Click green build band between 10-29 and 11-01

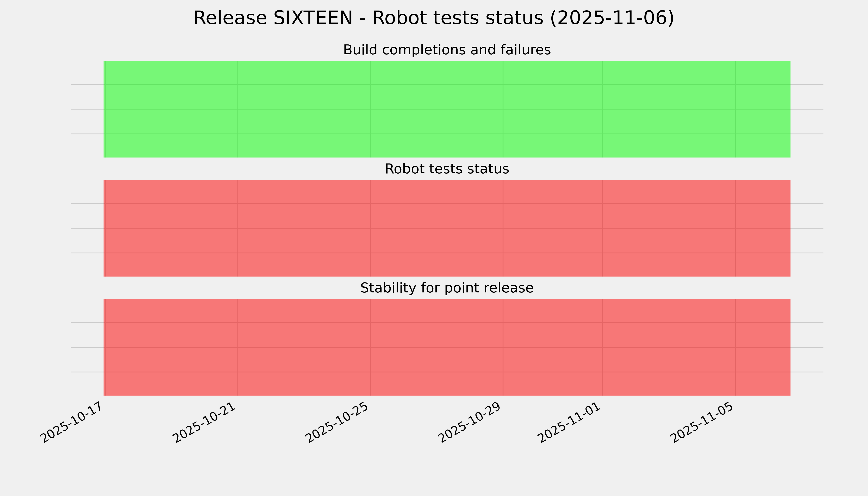point(553,109)
